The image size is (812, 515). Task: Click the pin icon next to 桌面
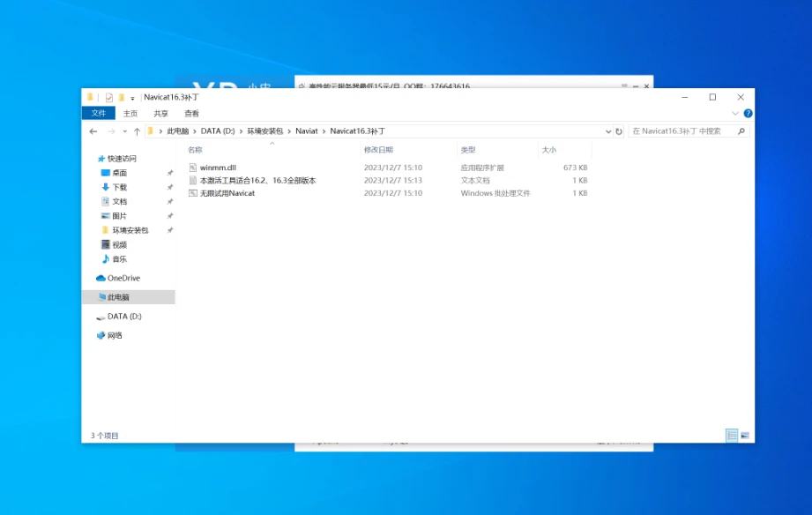[170, 173]
